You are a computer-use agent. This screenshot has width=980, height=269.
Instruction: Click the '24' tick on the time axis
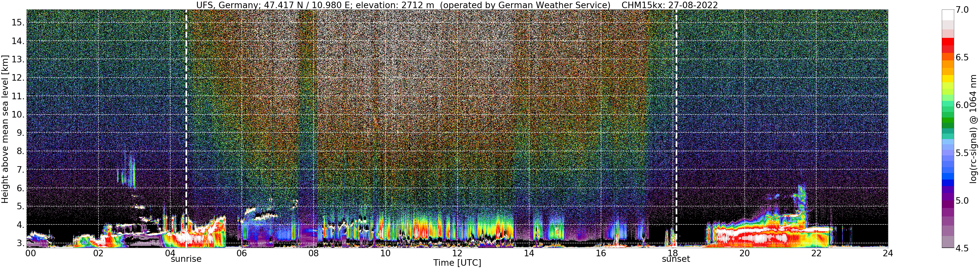pos(888,253)
